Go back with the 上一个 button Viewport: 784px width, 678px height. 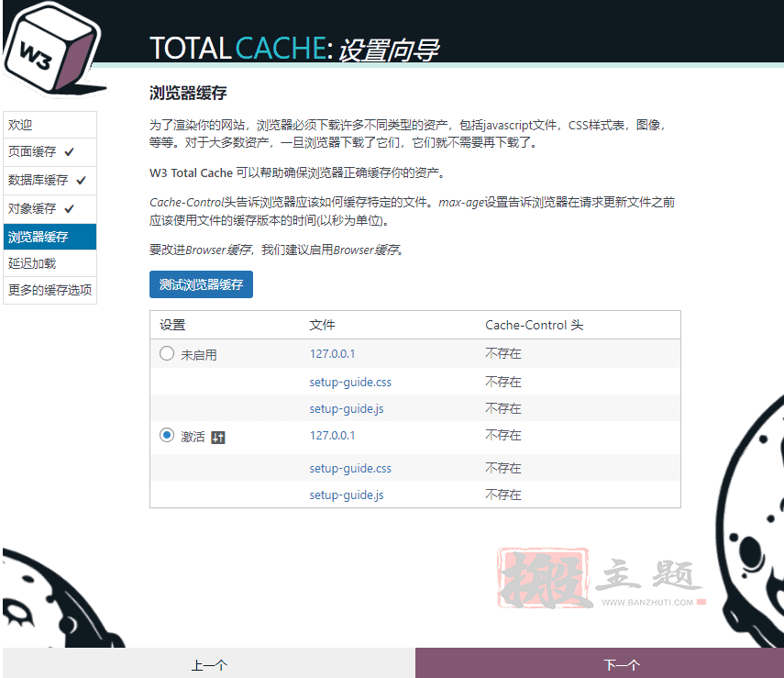[x=209, y=663]
